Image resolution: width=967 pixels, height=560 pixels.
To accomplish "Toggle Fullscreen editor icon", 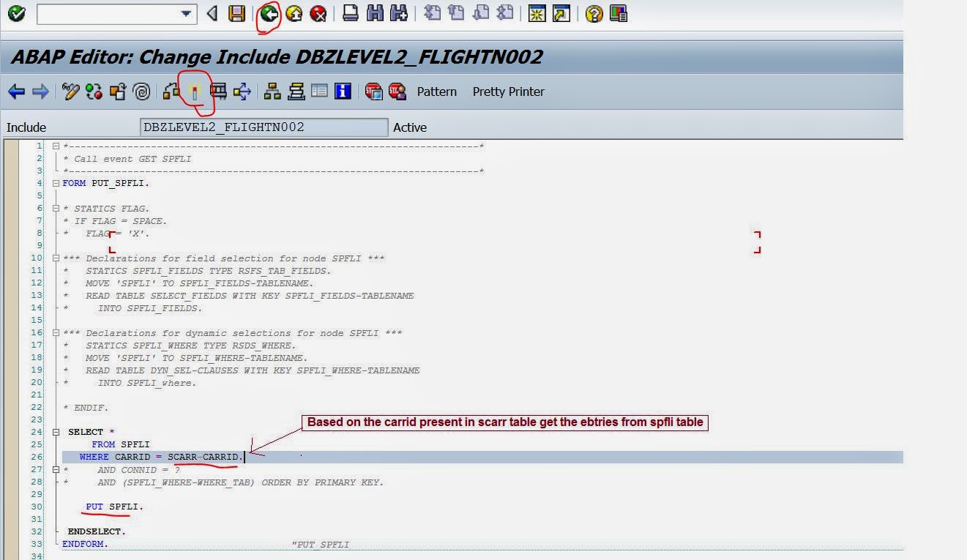I will tap(319, 92).
